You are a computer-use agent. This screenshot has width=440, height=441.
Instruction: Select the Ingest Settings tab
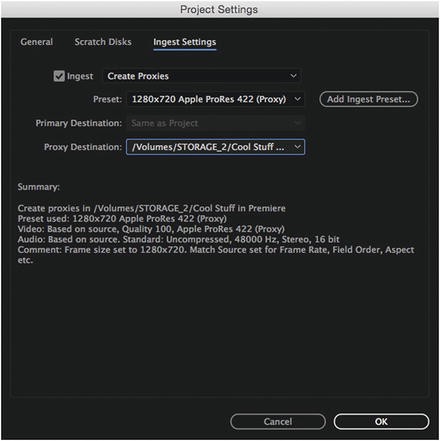185,42
